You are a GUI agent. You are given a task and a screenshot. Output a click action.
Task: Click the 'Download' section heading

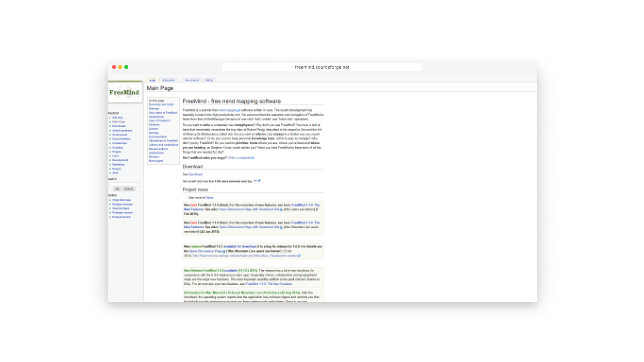[x=192, y=166]
